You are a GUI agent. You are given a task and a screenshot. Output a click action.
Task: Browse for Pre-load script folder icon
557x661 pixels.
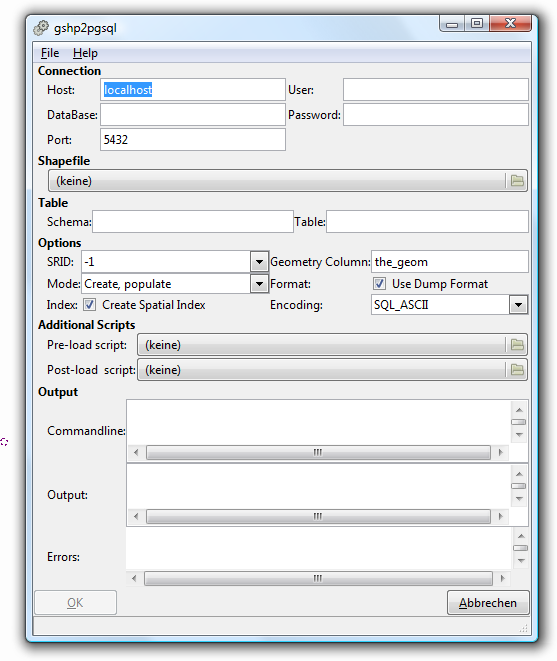[x=517, y=345]
